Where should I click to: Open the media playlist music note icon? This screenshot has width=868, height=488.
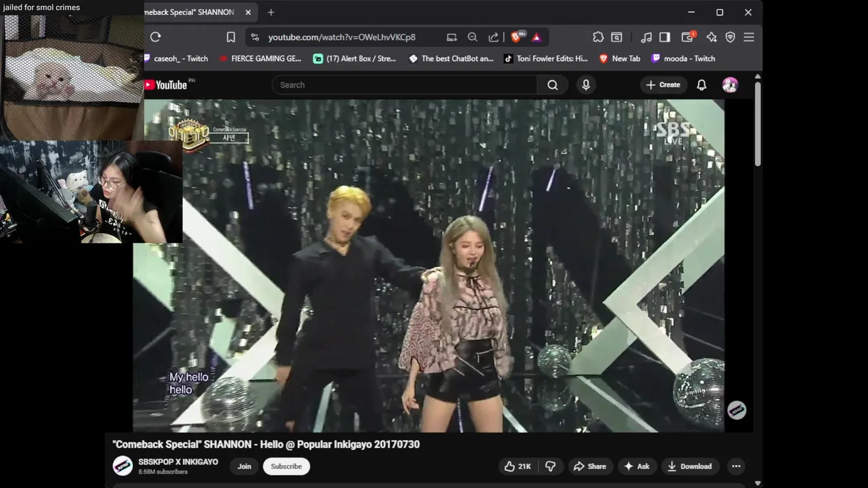[x=646, y=37]
